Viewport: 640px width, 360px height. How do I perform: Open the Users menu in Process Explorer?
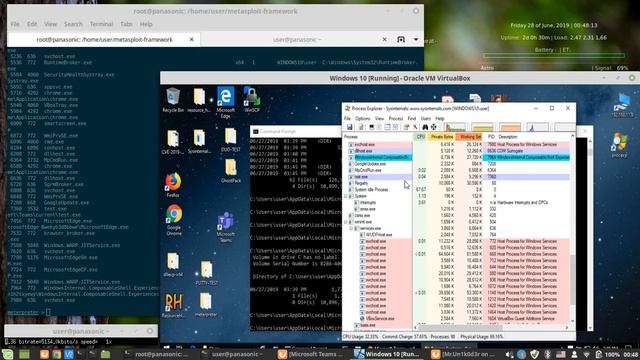[426, 118]
